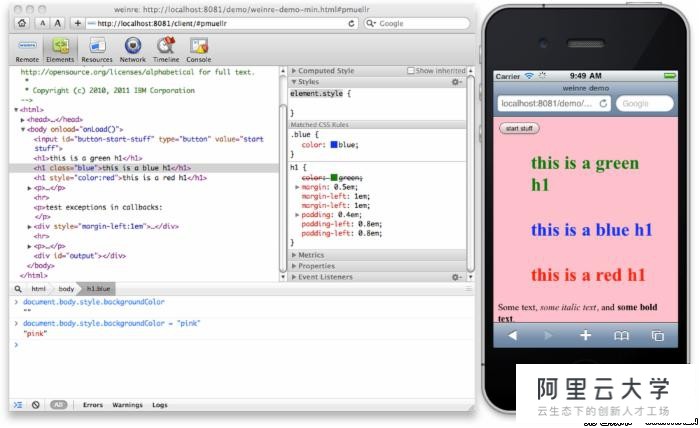Increase text size with large A button

tap(58, 23)
